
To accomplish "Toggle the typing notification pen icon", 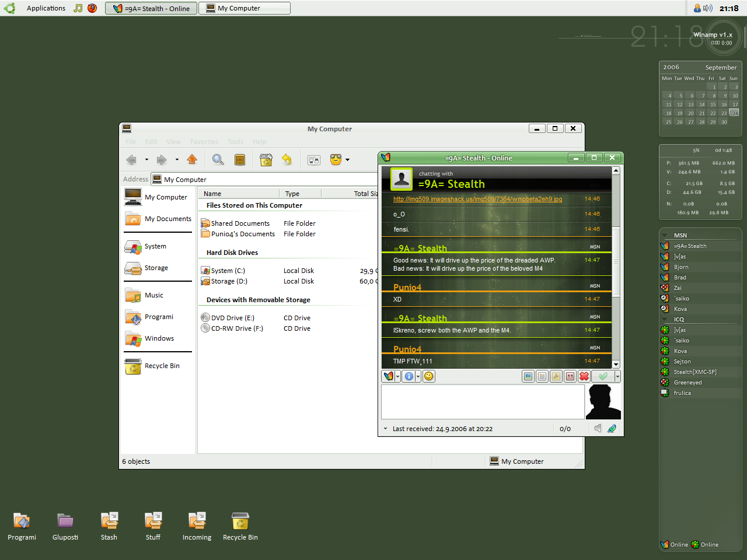I will [612, 428].
